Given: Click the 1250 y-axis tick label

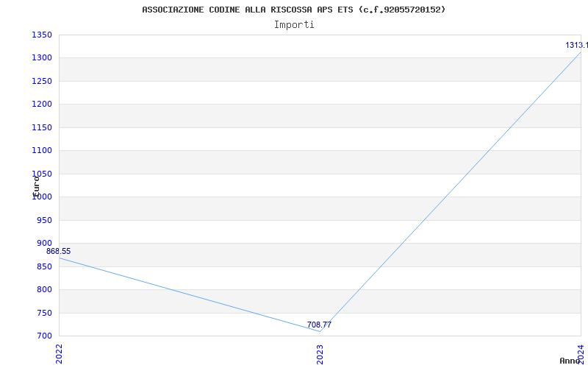Looking at the screenshot, I should (x=42, y=81).
